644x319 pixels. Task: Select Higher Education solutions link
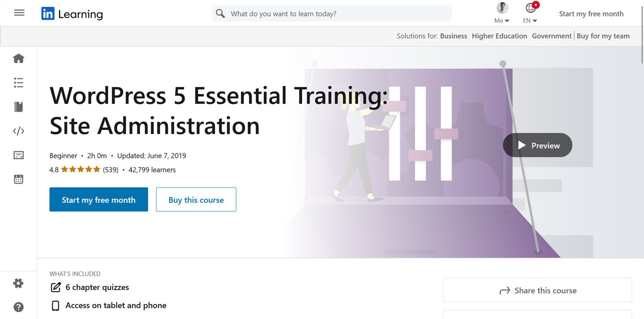coord(499,36)
